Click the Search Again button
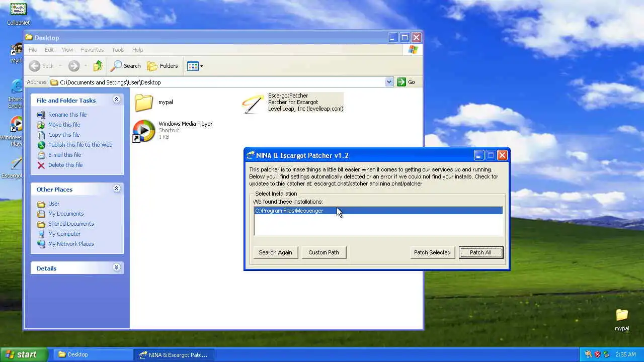 click(275, 252)
